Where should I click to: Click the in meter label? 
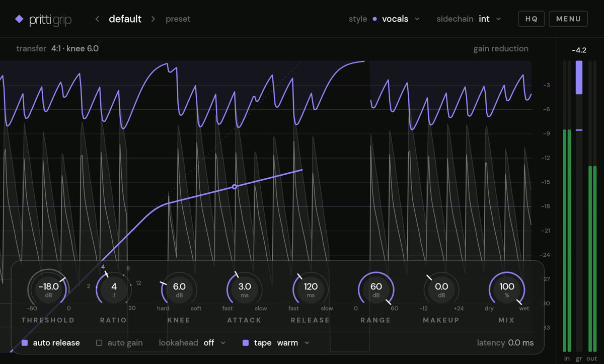click(567, 358)
